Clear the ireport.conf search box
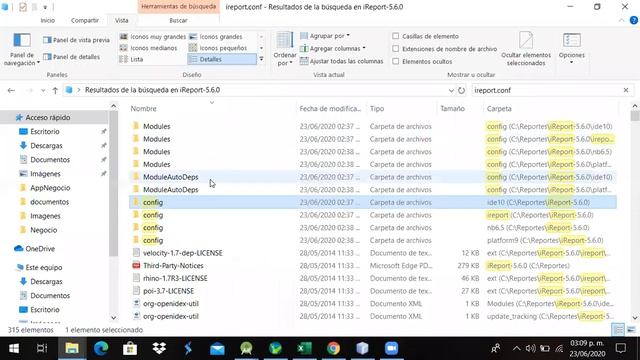The width and height of the screenshot is (640, 360). pyautogui.click(x=626, y=90)
